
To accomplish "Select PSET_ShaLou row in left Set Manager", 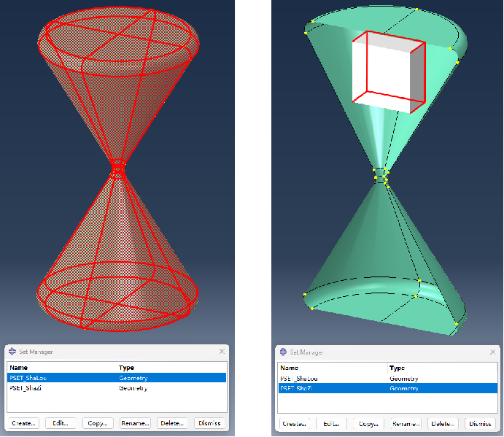I will pos(117,377).
